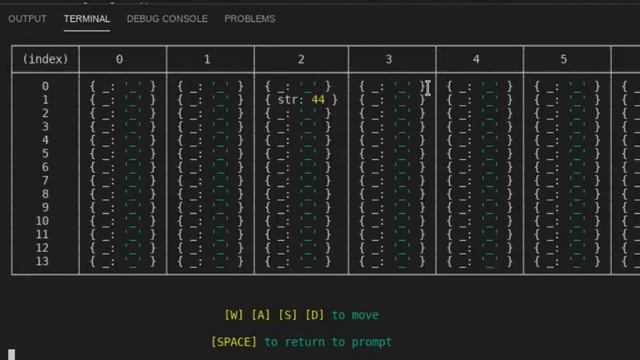The height and width of the screenshot is (360, 640).
Task: Click row index '6' label
Action: pyautogui.click(x=45, y=167)
